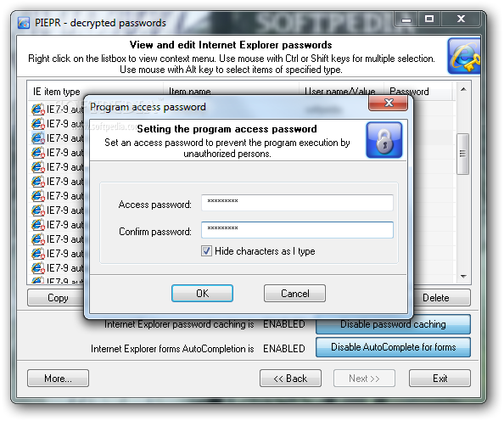Focus the Access password input field
The image size is (504, 421).
click(x=297, y=203)
